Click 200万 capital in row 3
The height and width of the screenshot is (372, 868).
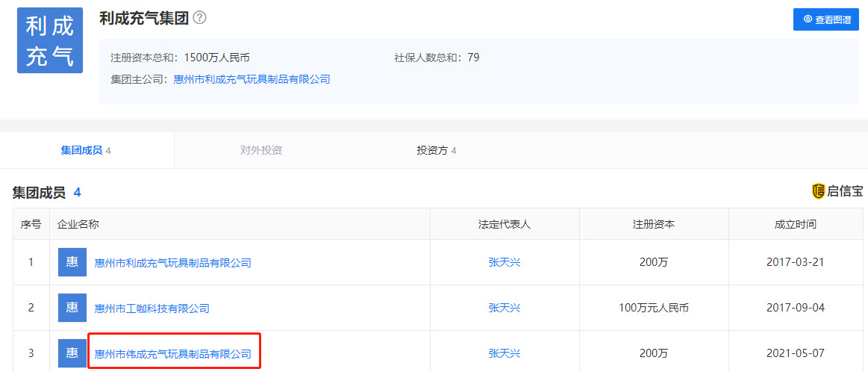654,353
